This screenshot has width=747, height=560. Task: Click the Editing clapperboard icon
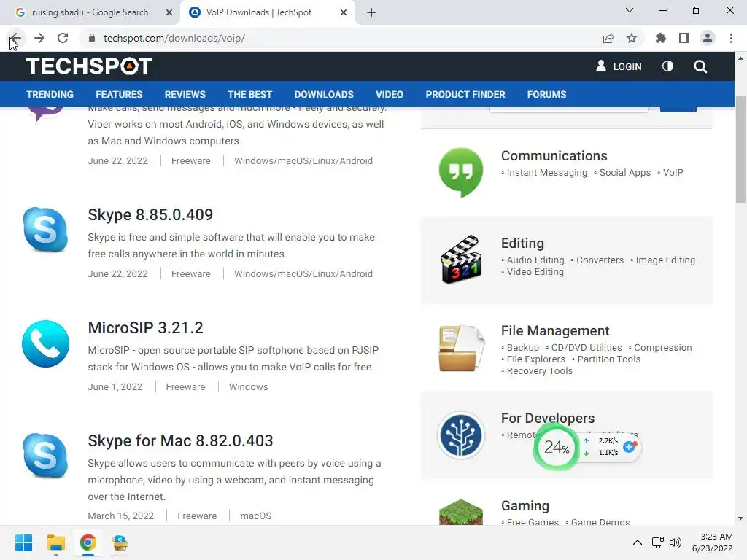[x=461, y=260]
